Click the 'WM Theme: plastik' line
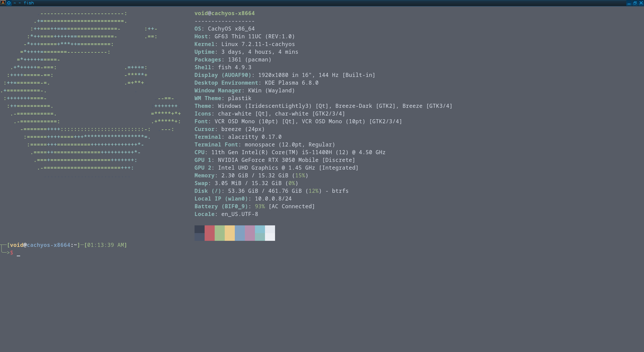Image resolution: width=644 pixels, height=352 pixels. (223, 98)
